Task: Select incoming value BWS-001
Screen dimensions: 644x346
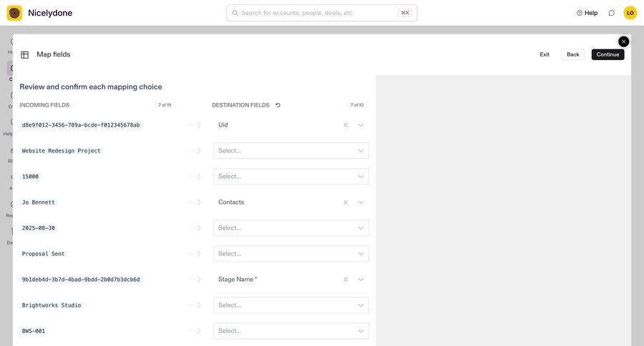Action: pyautogui.click(x=33, y=331)
